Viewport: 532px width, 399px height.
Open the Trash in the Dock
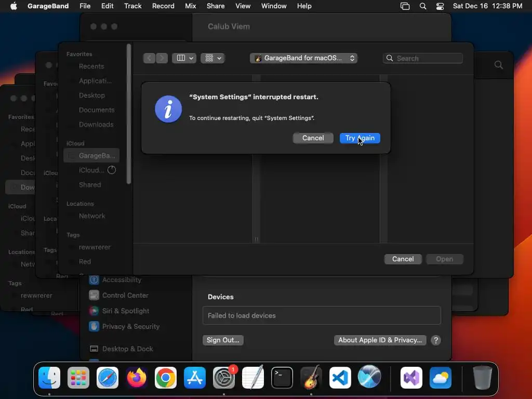483,378
